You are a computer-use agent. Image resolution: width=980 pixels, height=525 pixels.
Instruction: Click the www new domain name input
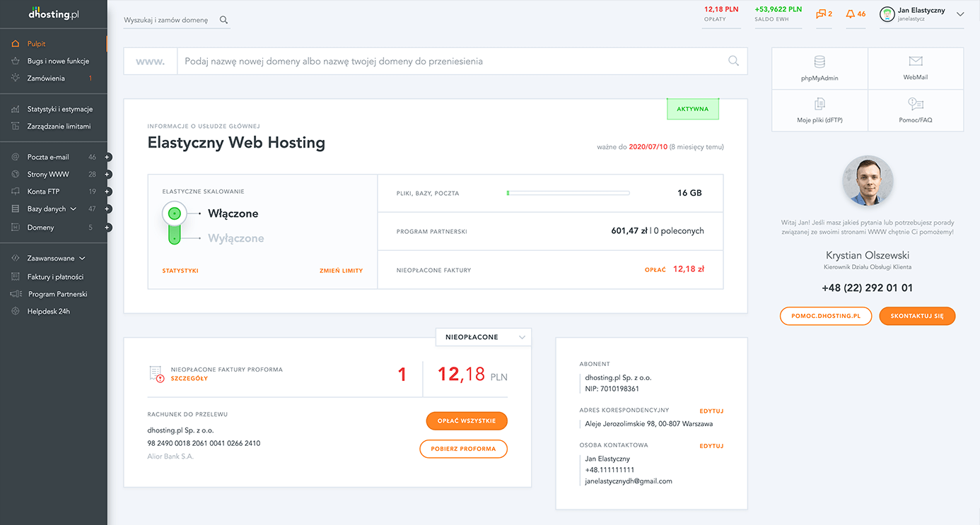pyautogui.click(x=453, y=61)
